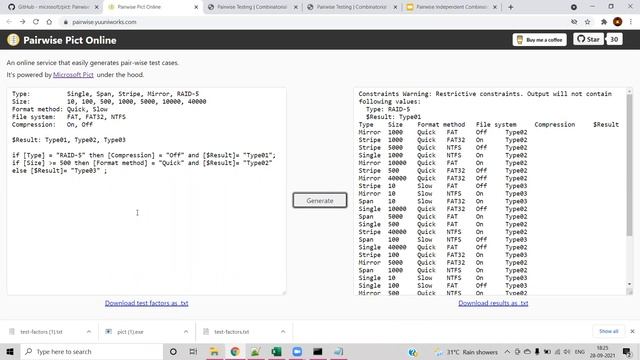The image size is (640, 360).
Task: Close the Pairwise Pict Online tab
Action: pyautogui.click(x=196, y=7)
